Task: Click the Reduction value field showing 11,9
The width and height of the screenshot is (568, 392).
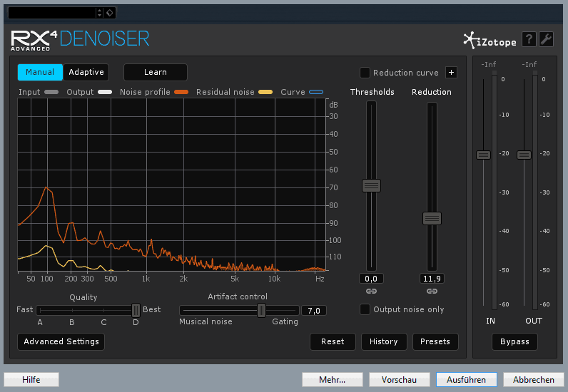Action: 432,279
